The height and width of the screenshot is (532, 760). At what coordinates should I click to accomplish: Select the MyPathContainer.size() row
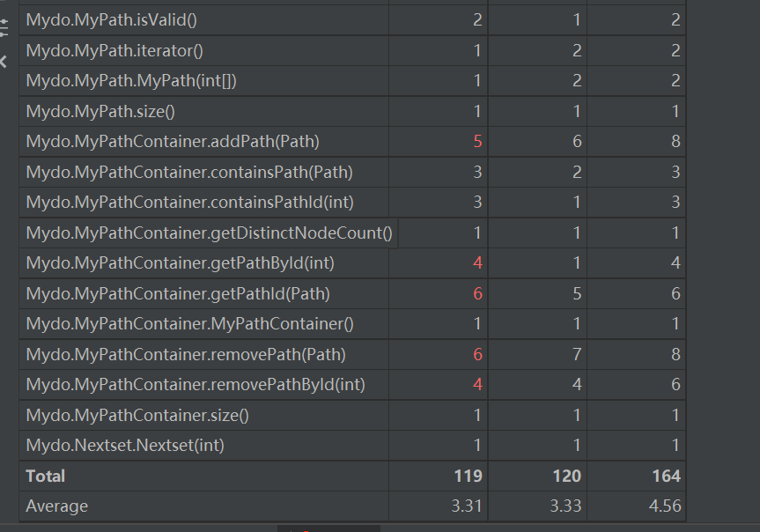coord(352,415)
